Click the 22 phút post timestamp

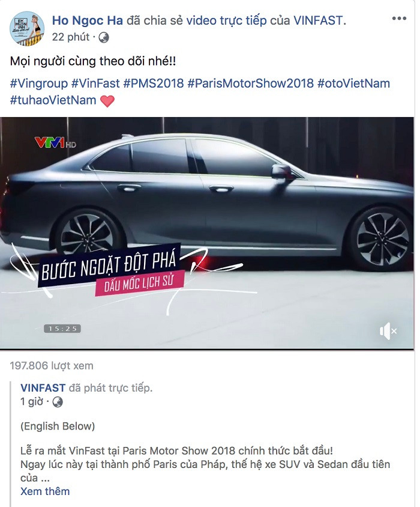tap(71, 37)
